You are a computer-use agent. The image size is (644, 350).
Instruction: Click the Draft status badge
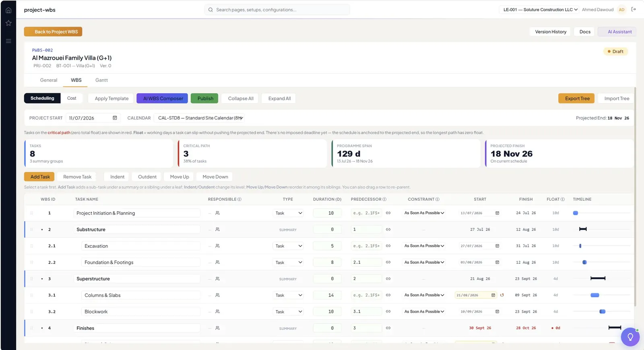[615, 51]
